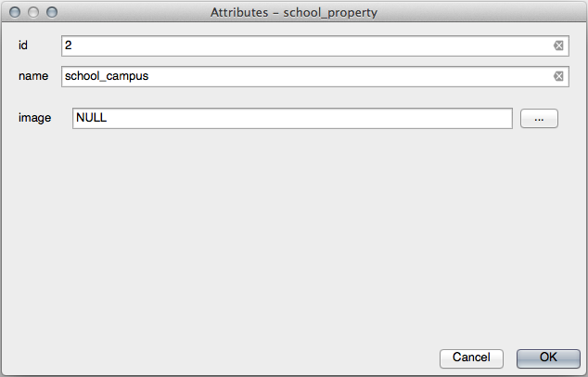
Task: Click the "name" field label
Action: pos(32,76)
